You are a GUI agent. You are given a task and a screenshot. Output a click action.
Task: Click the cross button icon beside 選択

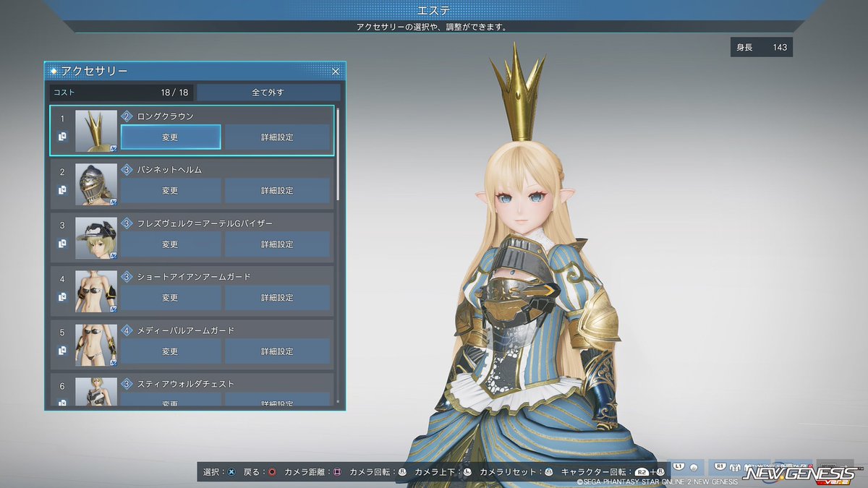point(231,471)
